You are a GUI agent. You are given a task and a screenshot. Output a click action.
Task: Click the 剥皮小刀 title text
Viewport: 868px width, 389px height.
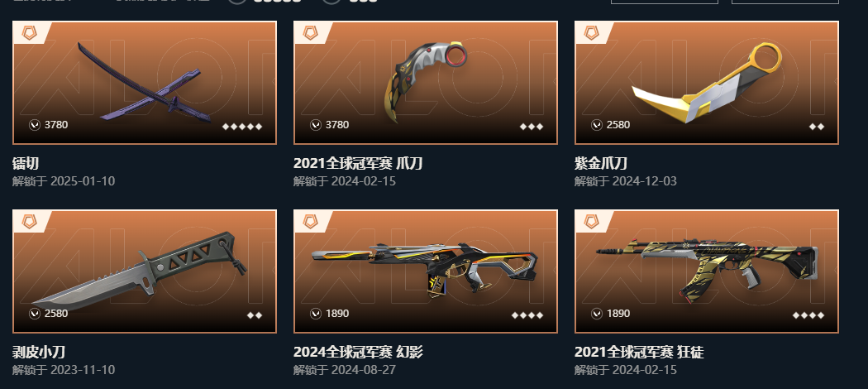[x=39, y=352]
